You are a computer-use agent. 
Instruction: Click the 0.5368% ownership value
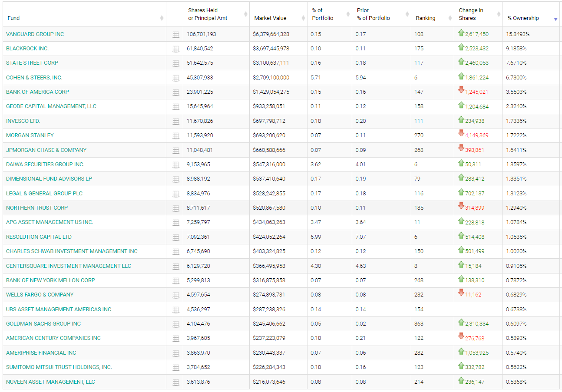point(516,382)
